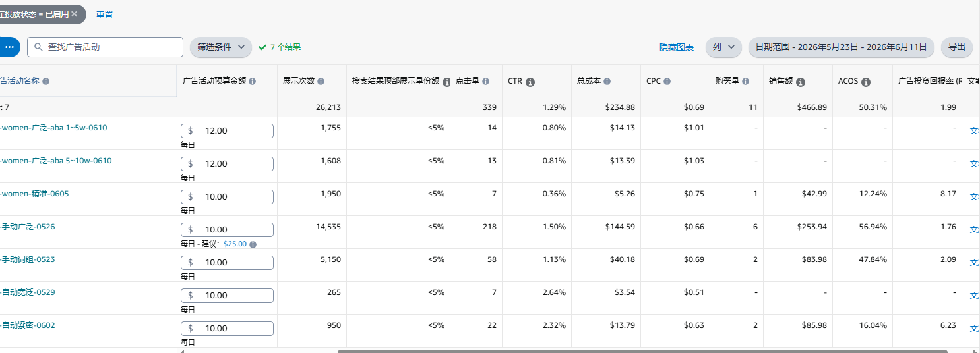
Task: Edit budget field for 手动广泛-0526 campaign
Action: (227, 230)
